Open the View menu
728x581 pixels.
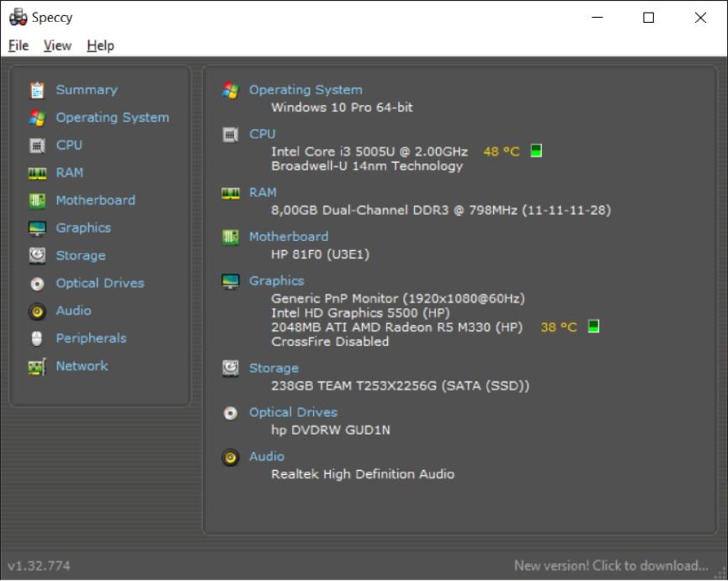click(57, 45)
